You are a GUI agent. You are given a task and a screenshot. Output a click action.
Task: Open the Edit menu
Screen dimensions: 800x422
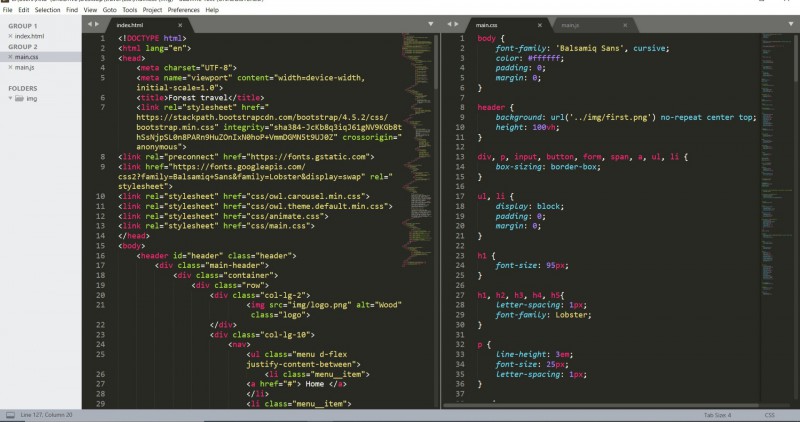(24, 10)
